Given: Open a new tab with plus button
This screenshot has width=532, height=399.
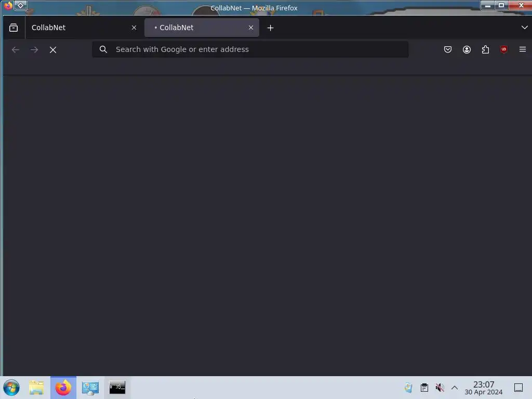Looking at the screenshot, I should tap(270, 28).
